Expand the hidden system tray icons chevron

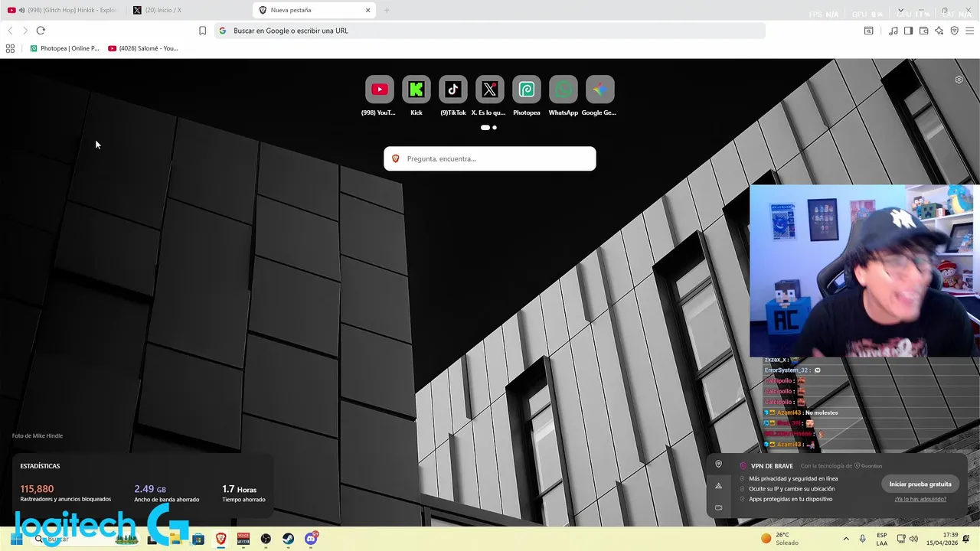tap(846, 539)
